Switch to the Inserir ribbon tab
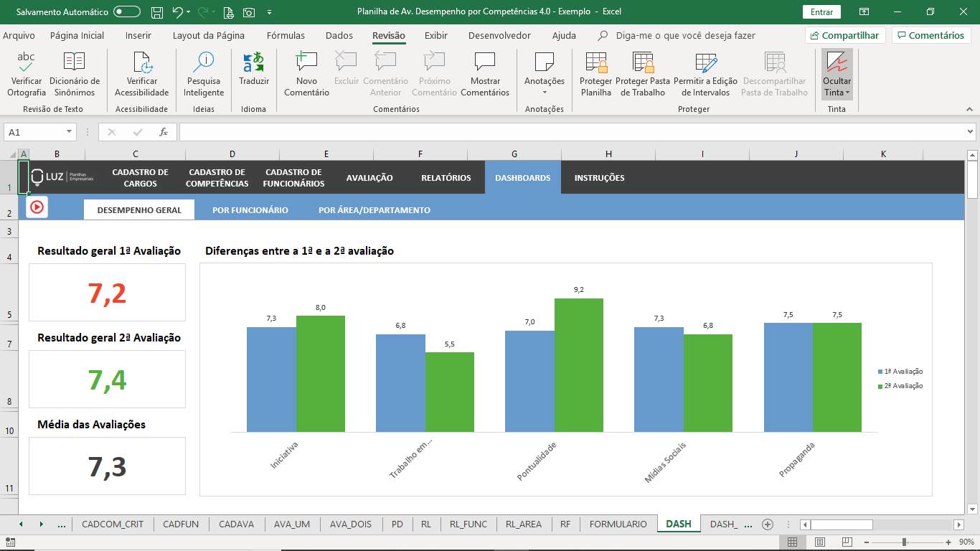The image size is (980, 551). coord(138,35)
